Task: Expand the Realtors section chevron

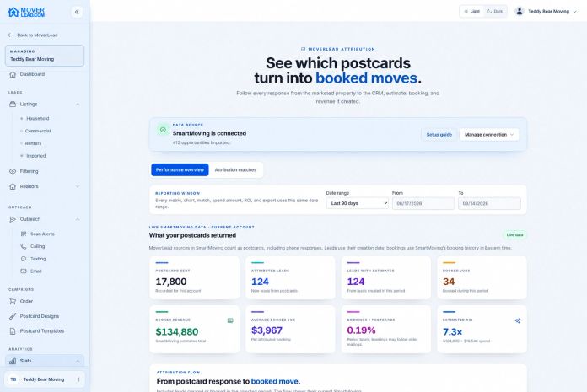Action: pyautogui.click(x=78, y=186)
